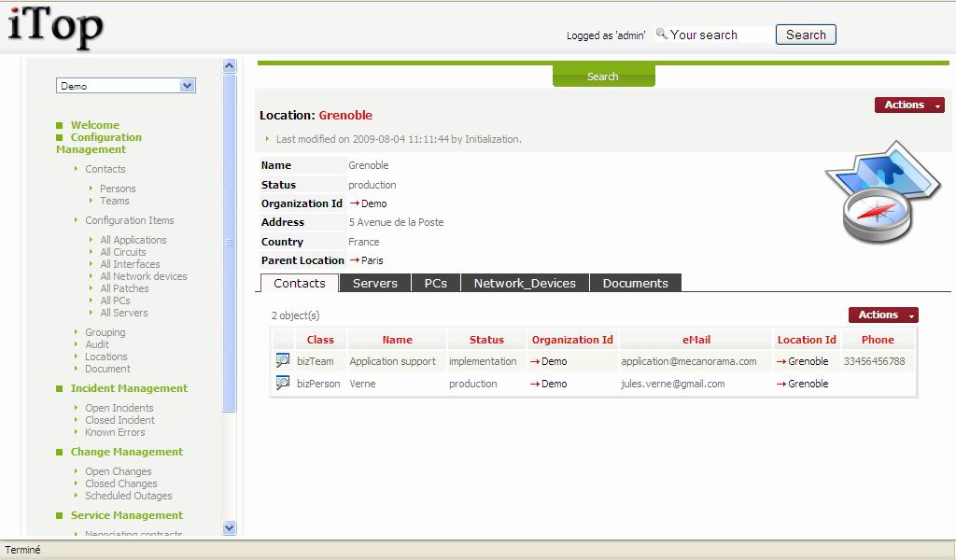
Task: Click the Class column header
Action: coord(320,340)
